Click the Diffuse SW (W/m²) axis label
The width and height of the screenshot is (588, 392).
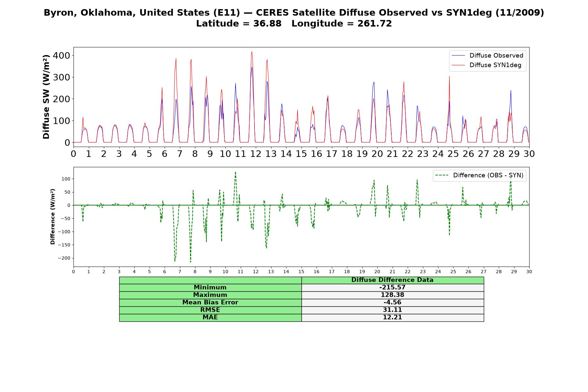click(x=46, y=97)
